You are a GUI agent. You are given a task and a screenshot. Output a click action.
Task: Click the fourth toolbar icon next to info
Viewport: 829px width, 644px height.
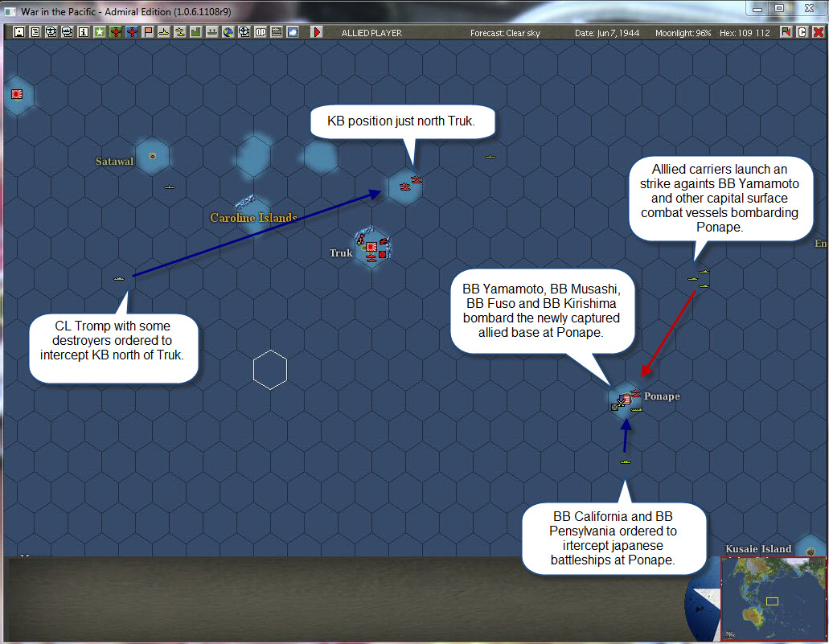[68, 32]
